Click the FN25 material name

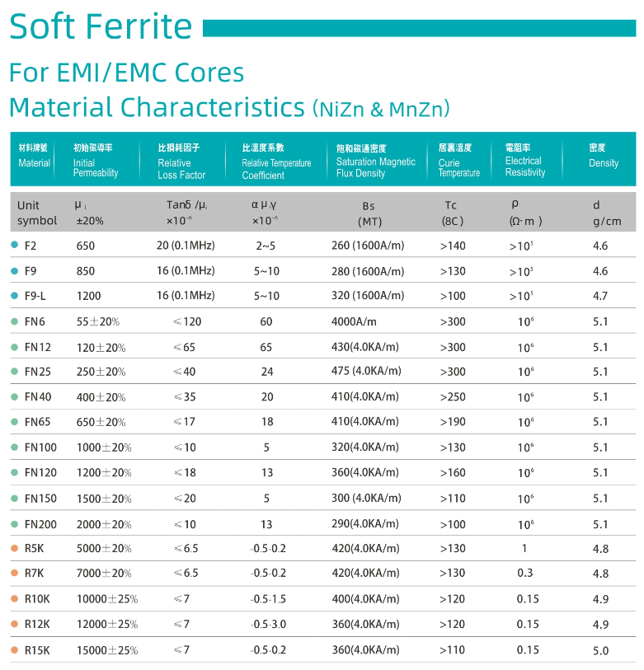(38, 372)
